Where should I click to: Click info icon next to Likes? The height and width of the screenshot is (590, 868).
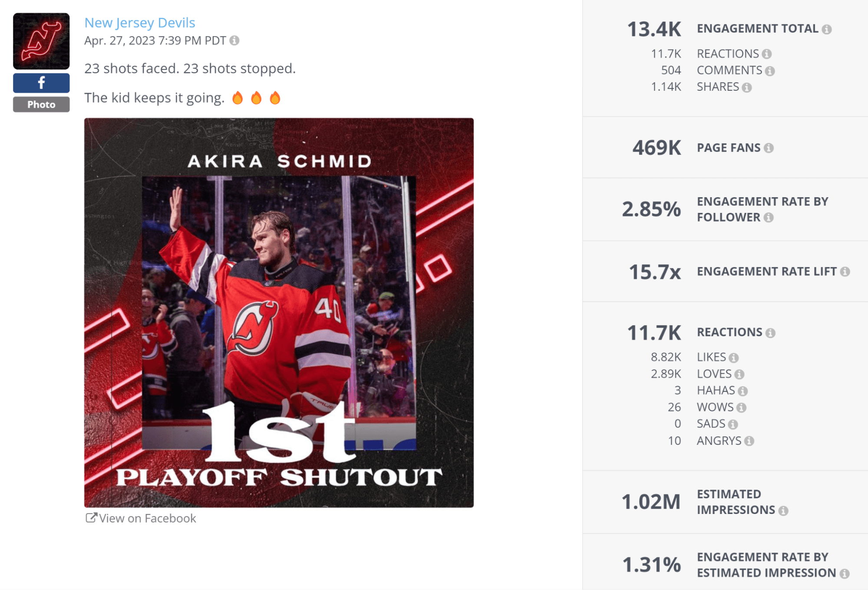pos(733,358)
